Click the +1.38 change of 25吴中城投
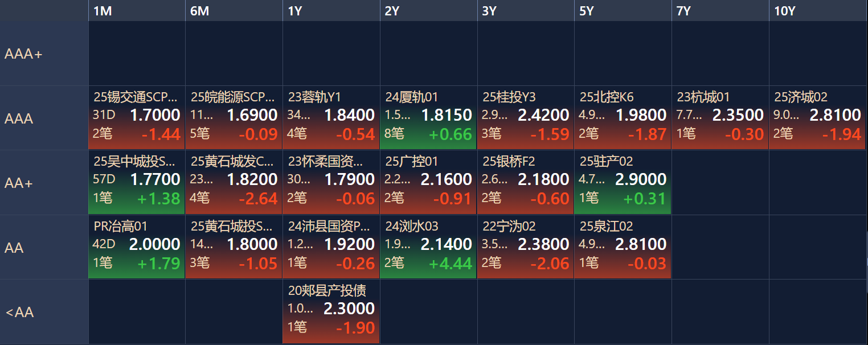 [158, 199]
